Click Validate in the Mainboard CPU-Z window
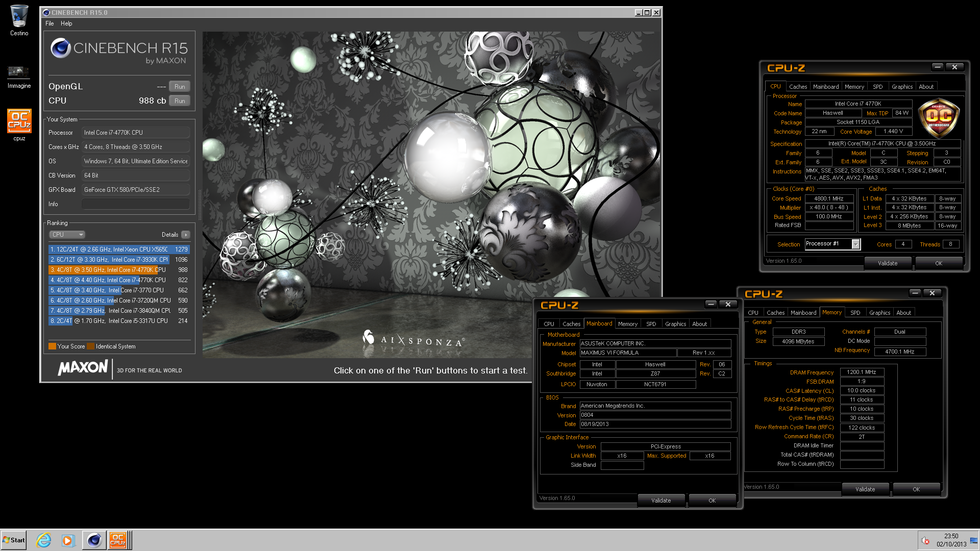The height and width of the screenshot is (551, 980). coord(661,500)
